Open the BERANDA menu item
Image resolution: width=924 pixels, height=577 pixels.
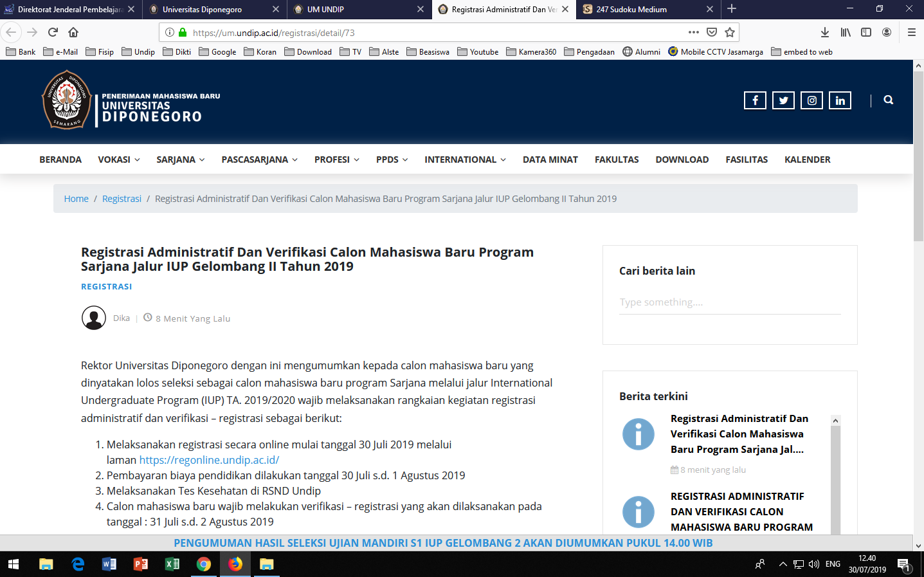pyautogui.click(x=60, y=160)
